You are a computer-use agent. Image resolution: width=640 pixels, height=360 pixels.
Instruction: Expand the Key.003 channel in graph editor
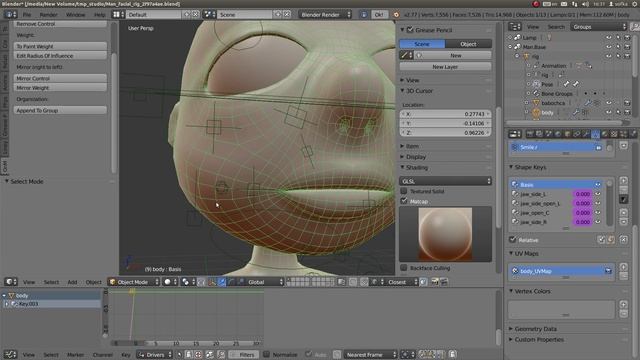(x=7, y=304)
